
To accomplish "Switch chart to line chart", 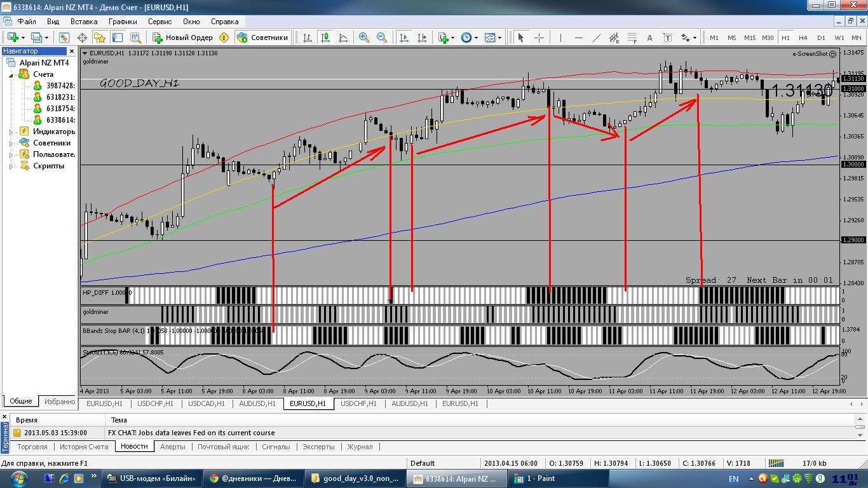I will pos(342,37).
